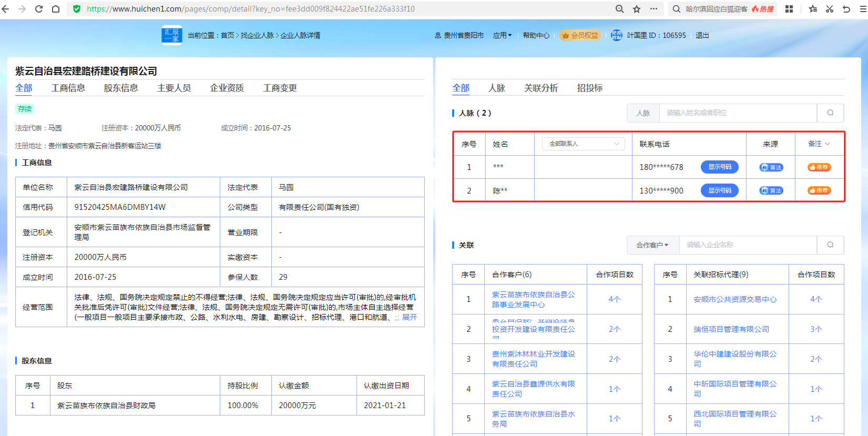
Task: Click the 会员权益 crown badge
Action: pos(580,35)
